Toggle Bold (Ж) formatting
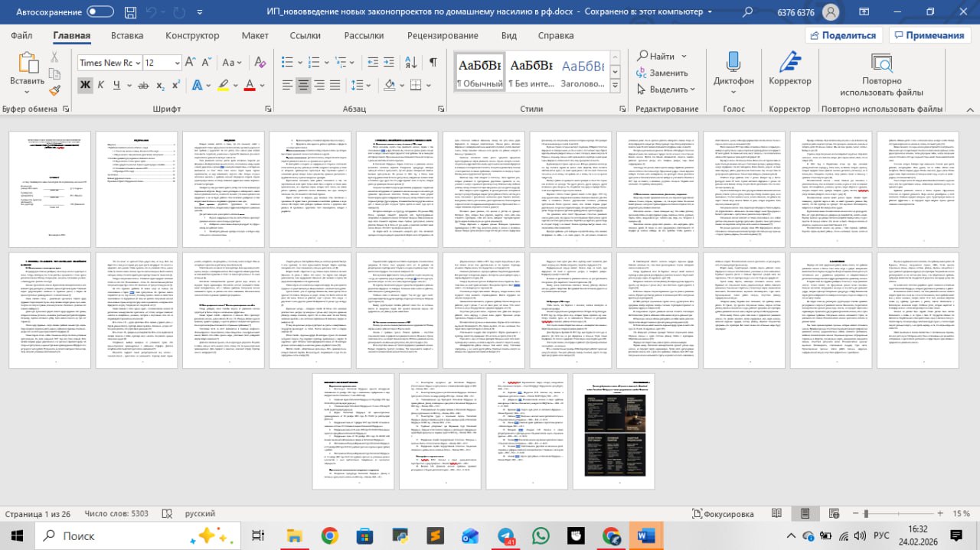This screenshot has height=550, width=980. pos(85,85)
